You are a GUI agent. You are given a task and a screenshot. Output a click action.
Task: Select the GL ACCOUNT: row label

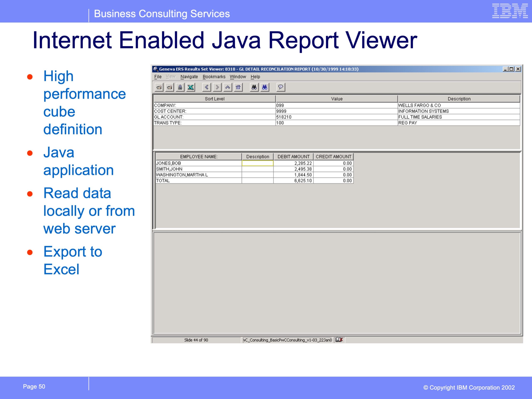tap(214, 117)
